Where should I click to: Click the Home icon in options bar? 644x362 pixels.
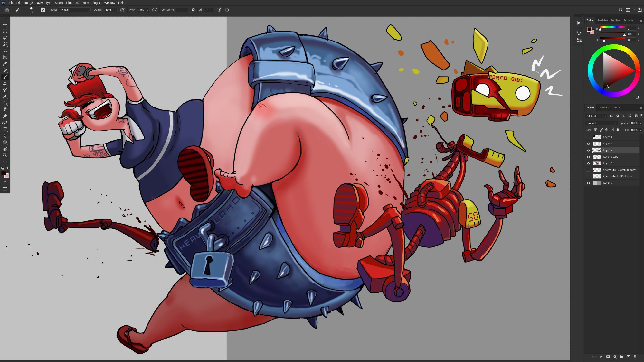(x=7, y=10)
